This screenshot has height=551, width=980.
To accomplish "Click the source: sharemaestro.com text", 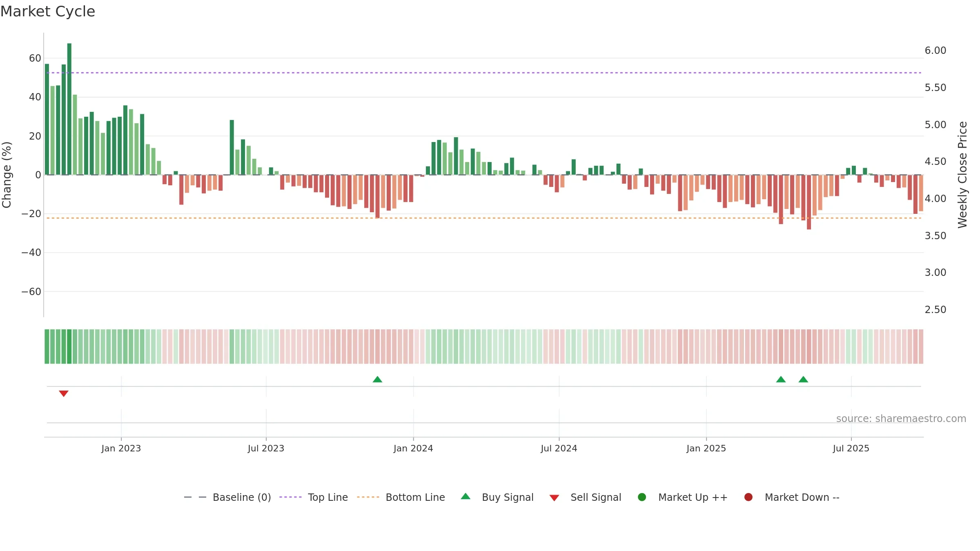I will click(x=901, y=419).
